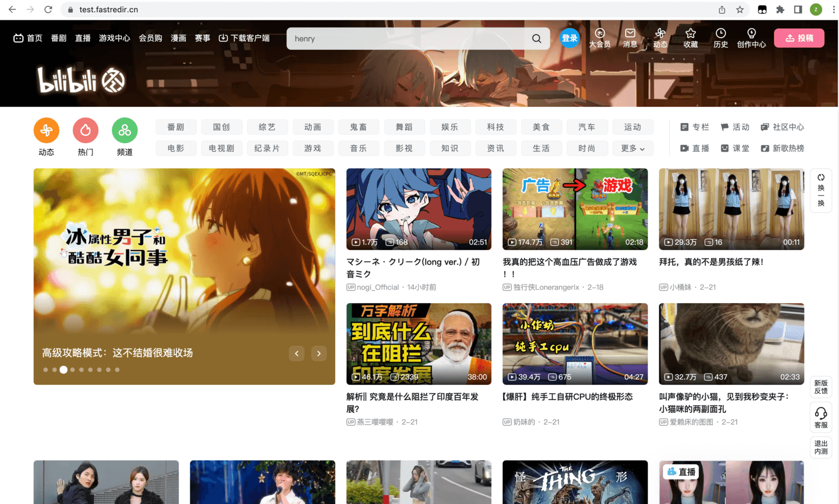
Task: Open uploader 燕三嘤嘤嘤 link
Action: pos(370,422)
